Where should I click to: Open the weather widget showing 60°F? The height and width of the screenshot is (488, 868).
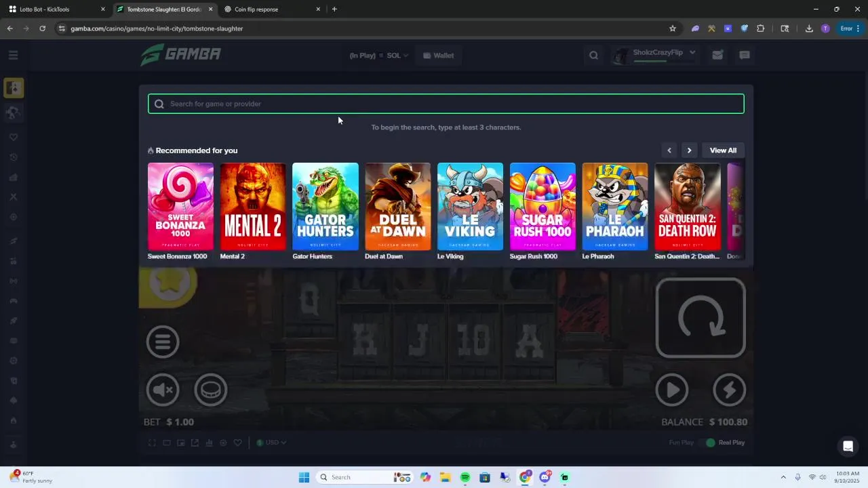tap(32, 477)
